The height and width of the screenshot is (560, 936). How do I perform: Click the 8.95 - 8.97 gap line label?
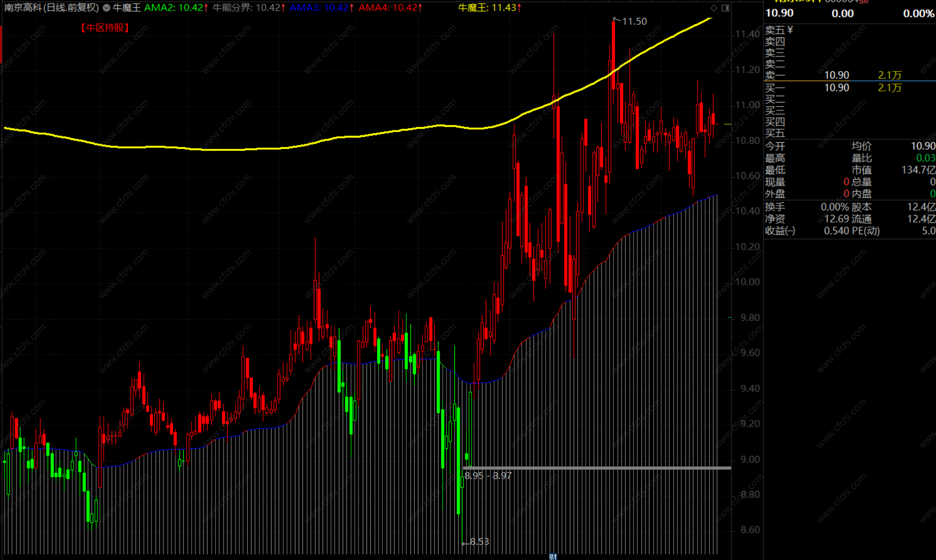[x=488, y=476]
